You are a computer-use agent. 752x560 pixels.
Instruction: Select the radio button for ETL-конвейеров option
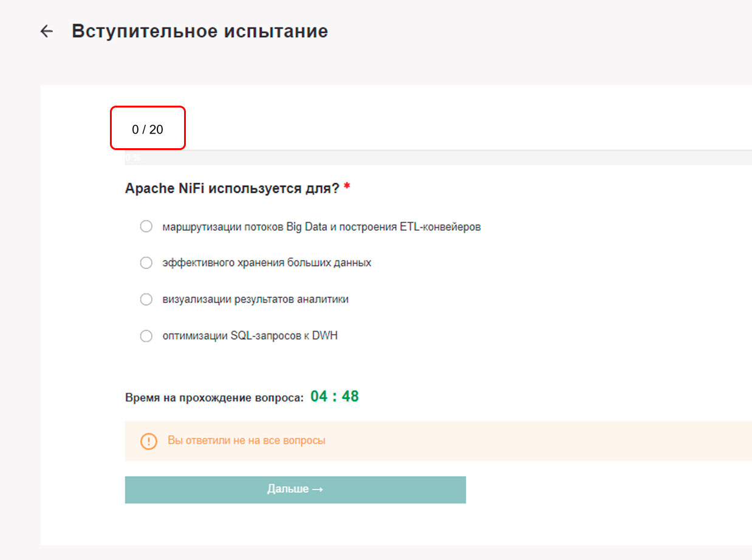tap(146, 227)
